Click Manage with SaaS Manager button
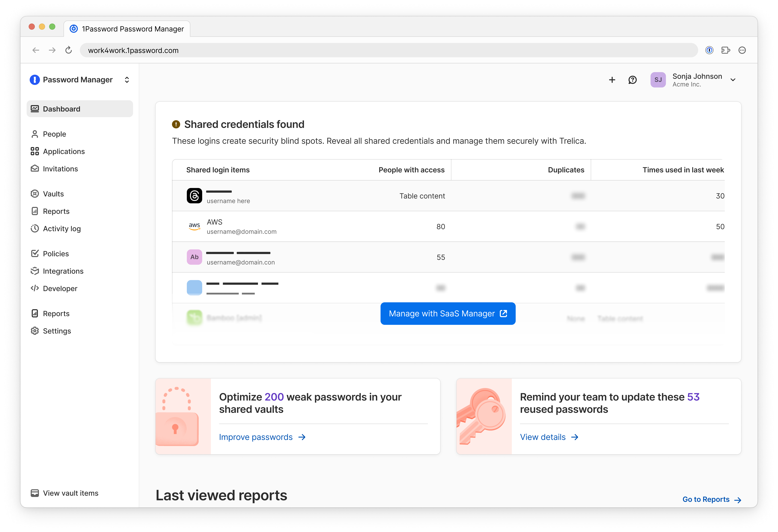The width and height of the screenshot is (778, 532). pyautogui.click(x=448, y=314)
